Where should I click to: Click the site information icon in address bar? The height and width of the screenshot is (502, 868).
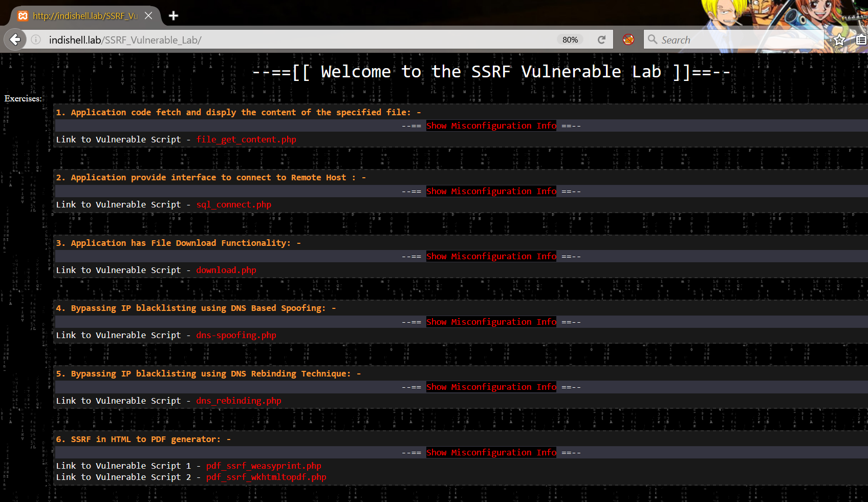pos(36,39)
